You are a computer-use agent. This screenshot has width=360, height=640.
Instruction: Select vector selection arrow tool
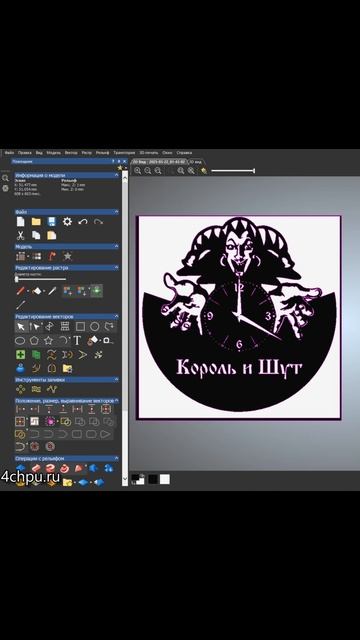point(20,327)
